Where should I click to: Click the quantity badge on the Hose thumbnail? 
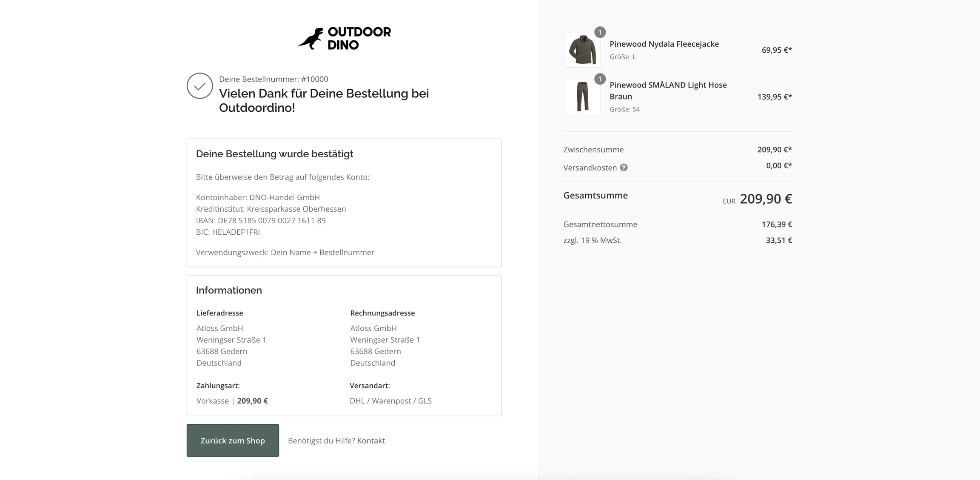(x=600, y=79)
